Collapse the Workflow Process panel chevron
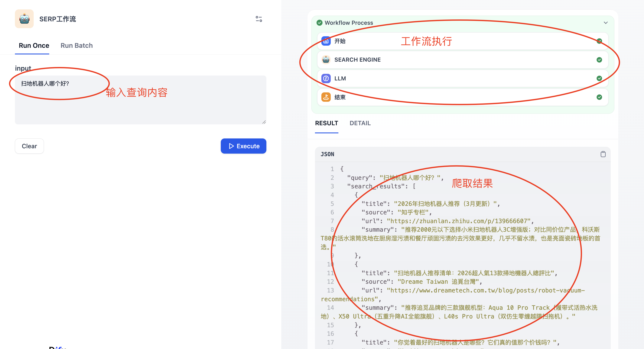The width and height of the screenshot is (644, 349). coord(605,23)
